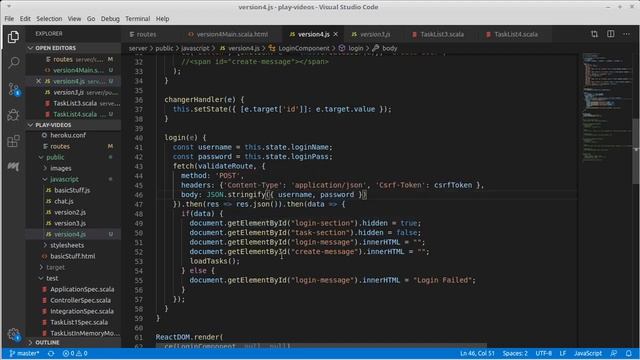Switch to the TaskList3.scala tab

(x=442, y=34)
